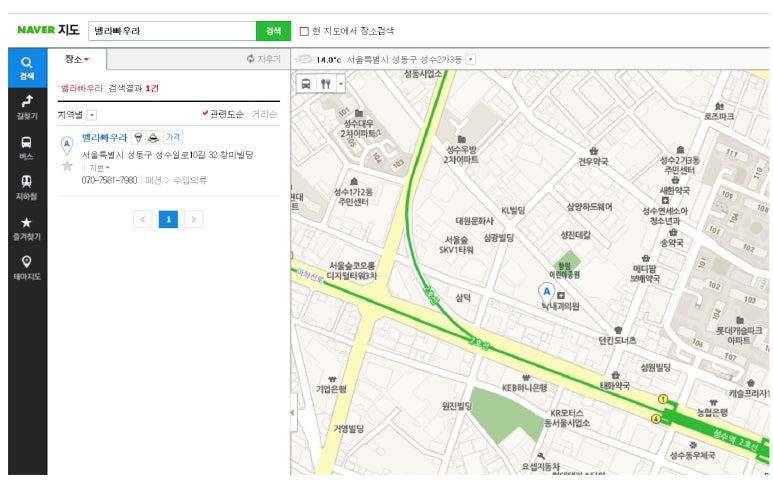Click the A location marker on the map

pyautogui.click(x=546, y=293)
